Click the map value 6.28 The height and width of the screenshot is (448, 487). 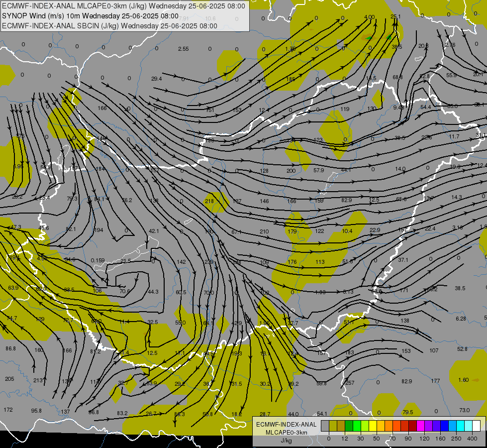(x=461, y=319)
